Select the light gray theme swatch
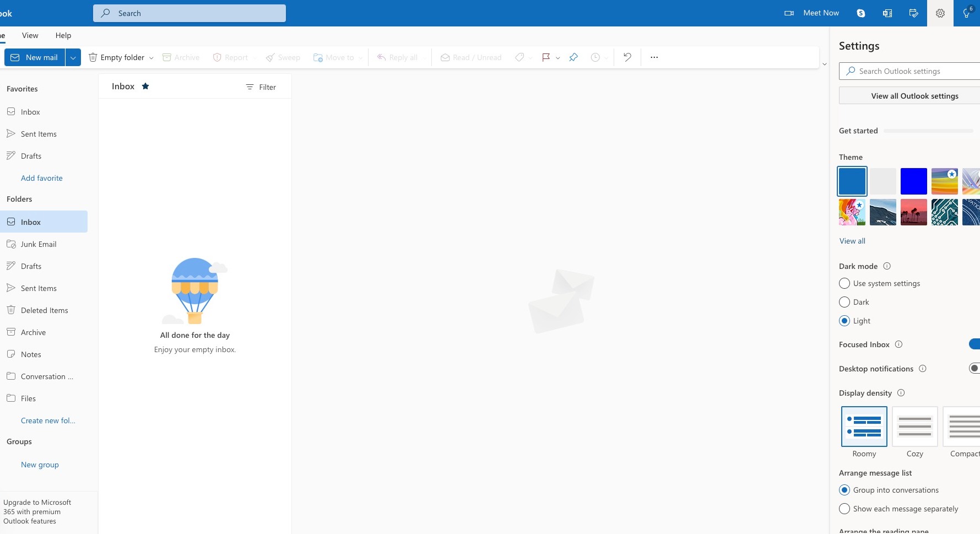This screenshot has height=534, width=980. click(x=883, y=181)
